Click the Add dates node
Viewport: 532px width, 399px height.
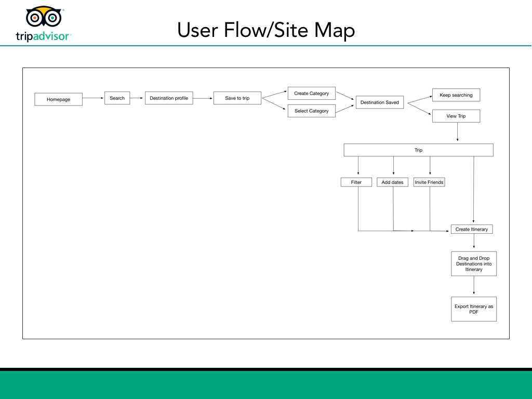[393, 182]
